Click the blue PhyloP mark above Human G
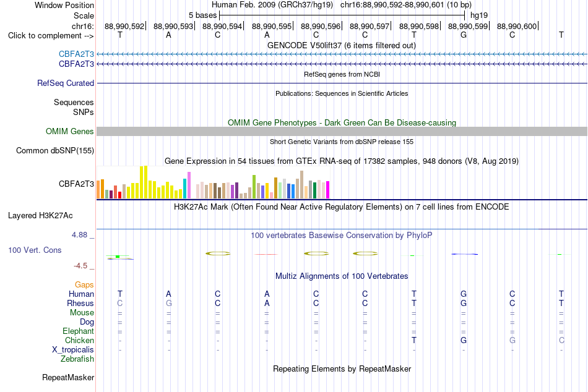The height and width of the screenshot is (392, 588). [x=464, y=254]
